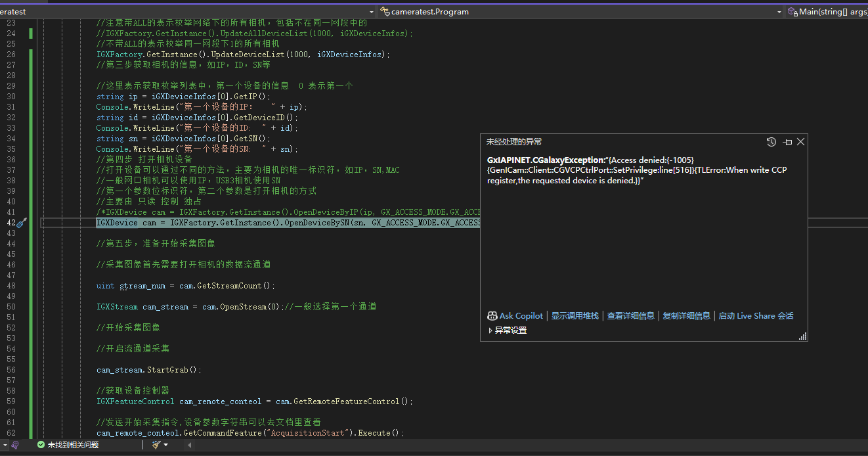Open the exception history clock icon

[771, 142]
